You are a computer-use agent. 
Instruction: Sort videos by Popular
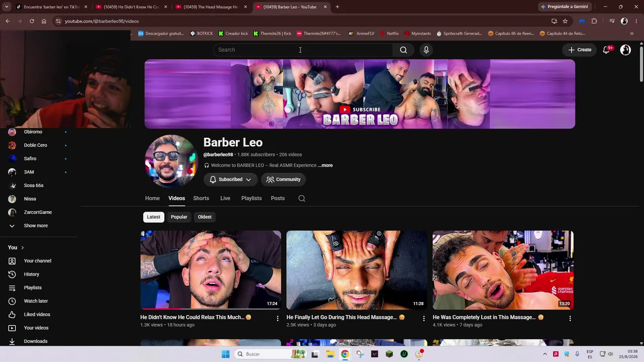[x=179, y=217]
